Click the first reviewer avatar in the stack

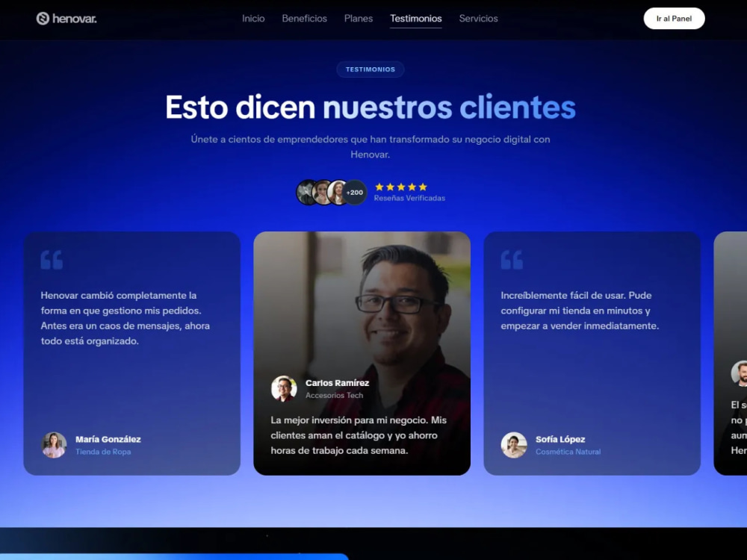305,193
